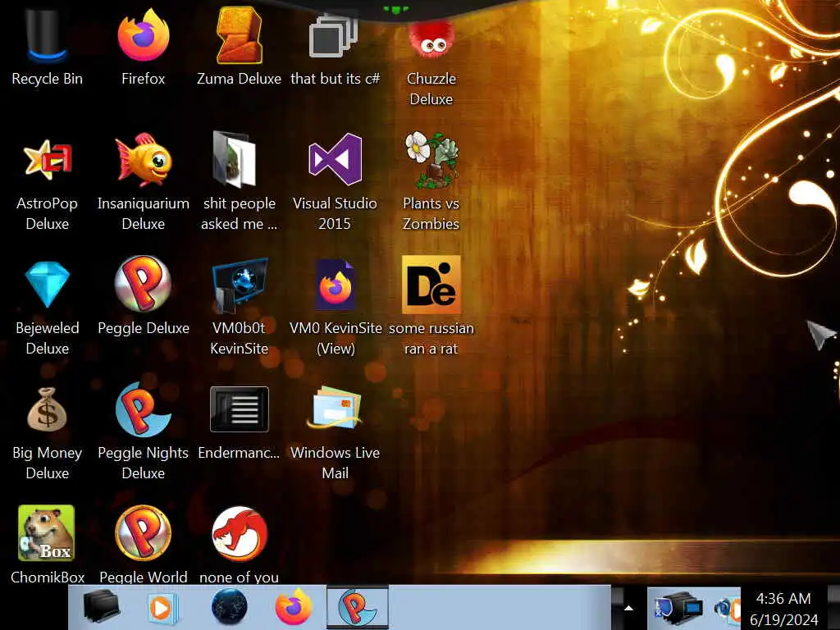Image resolution: width=840 pixels, height=630 pixels.
Task: Open the dark globe taskbar button
Action: point(230,607)
